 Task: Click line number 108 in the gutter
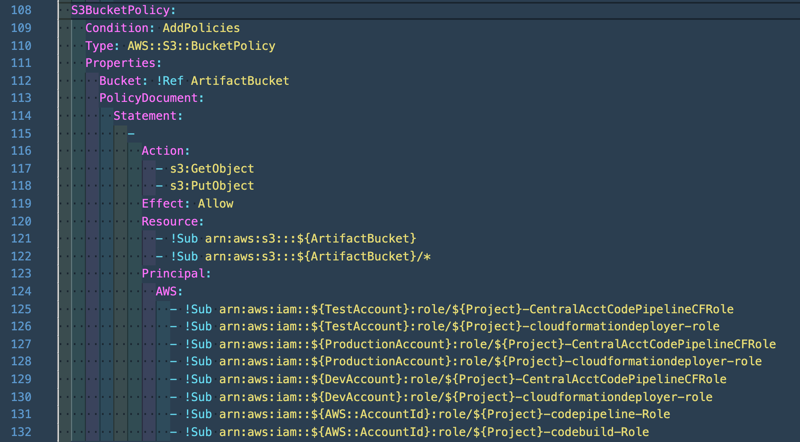click(21, 10)
